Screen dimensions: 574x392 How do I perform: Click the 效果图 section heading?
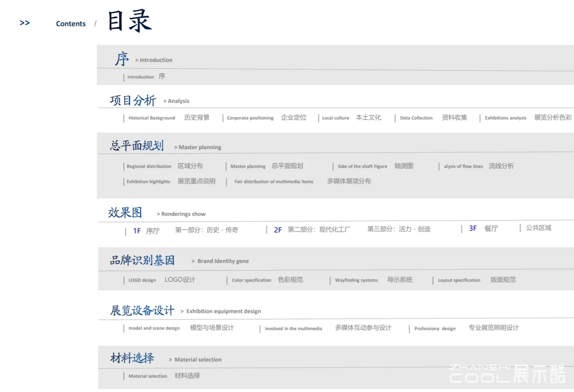coord(125,213)
